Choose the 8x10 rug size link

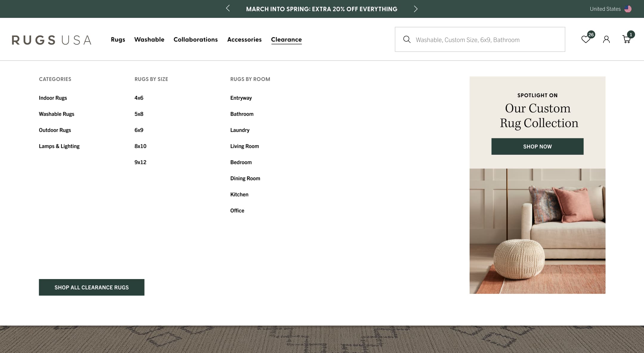140,146
